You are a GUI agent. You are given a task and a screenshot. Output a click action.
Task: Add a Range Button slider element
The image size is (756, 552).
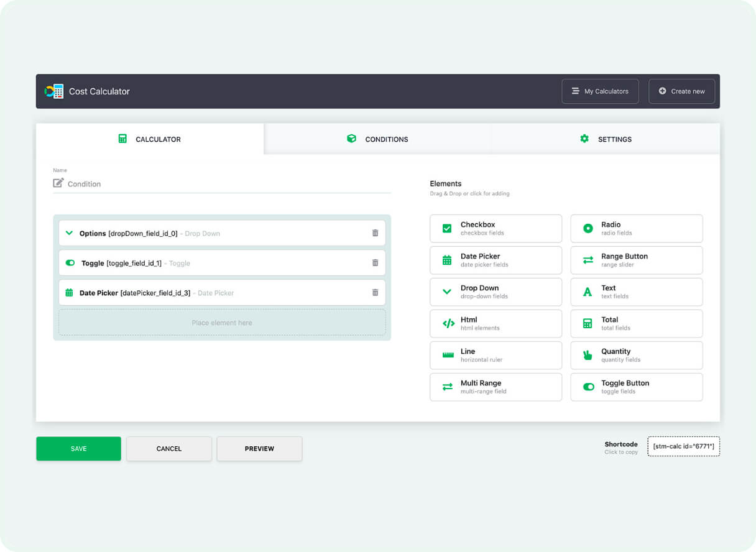(x=636, y=260)
